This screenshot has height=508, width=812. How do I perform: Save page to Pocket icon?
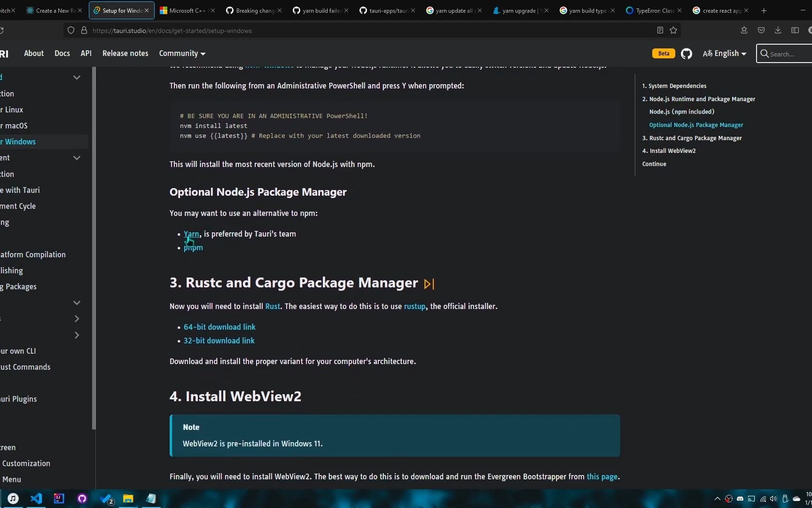tap(761, 31)
